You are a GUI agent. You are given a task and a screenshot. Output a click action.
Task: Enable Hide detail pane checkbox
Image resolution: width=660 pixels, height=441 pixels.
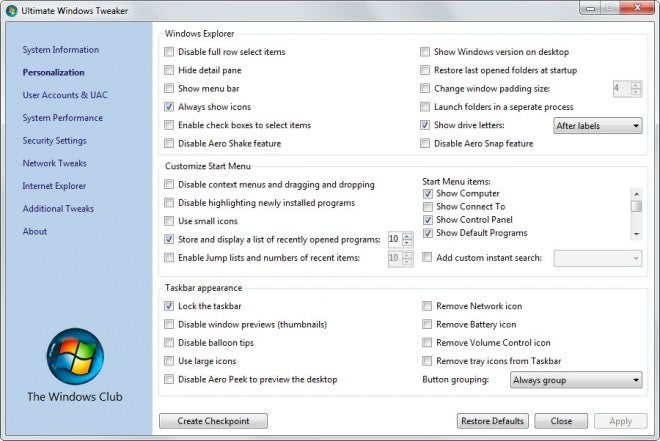(x=169, y=71)
